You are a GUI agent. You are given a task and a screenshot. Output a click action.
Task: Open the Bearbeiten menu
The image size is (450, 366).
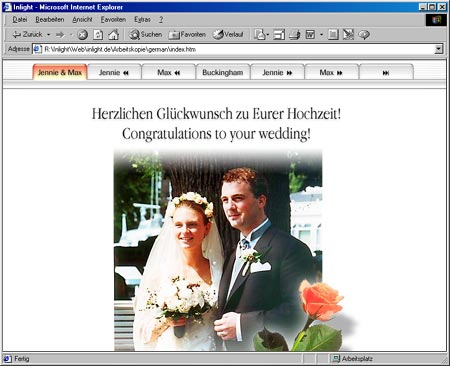[x=50, y=20]
